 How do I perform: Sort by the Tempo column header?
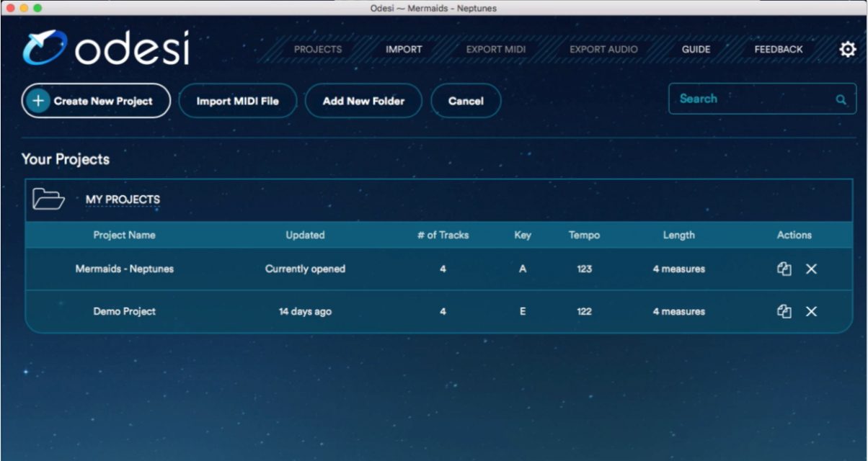point(584,235)
